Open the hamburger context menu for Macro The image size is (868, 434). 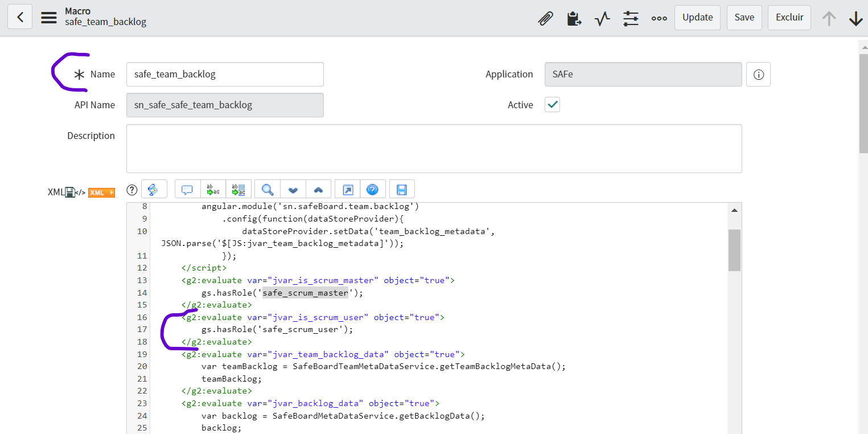[x=49, y=18]
